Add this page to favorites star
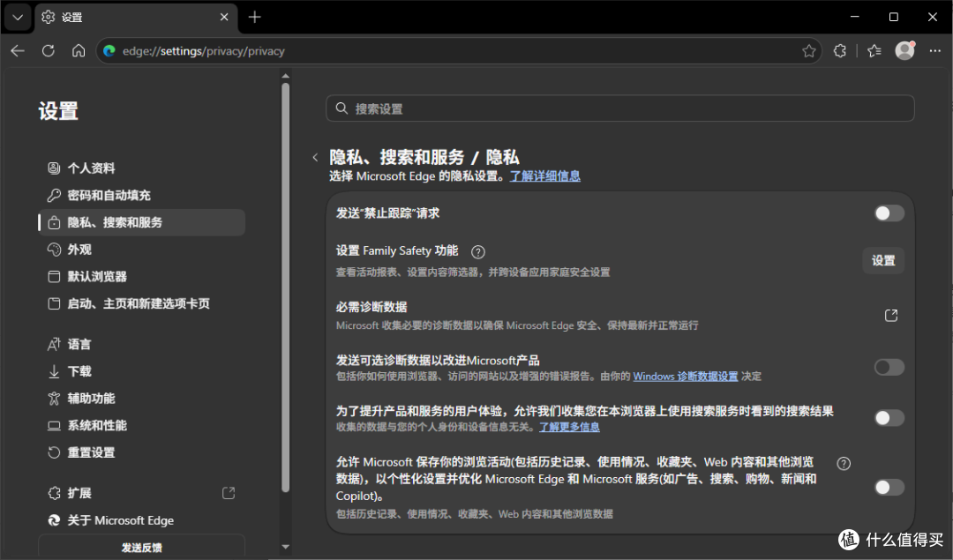 (808, 51)
